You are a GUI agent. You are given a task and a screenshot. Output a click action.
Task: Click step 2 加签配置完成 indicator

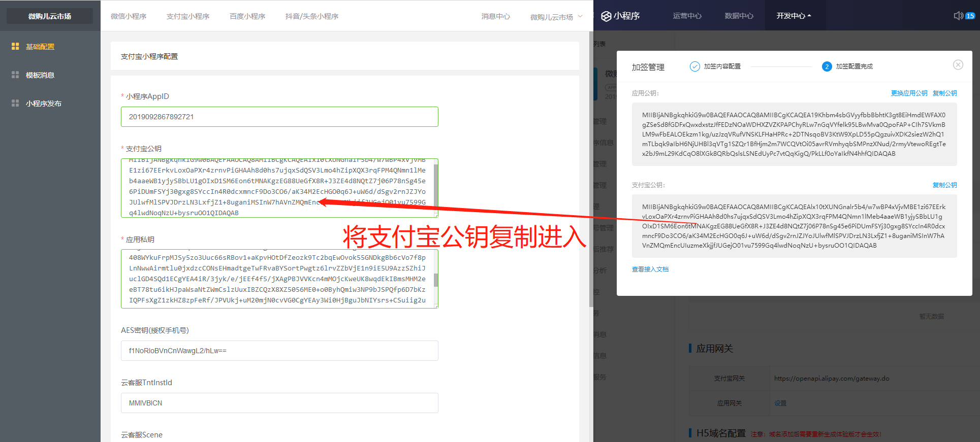click(827, 66)
